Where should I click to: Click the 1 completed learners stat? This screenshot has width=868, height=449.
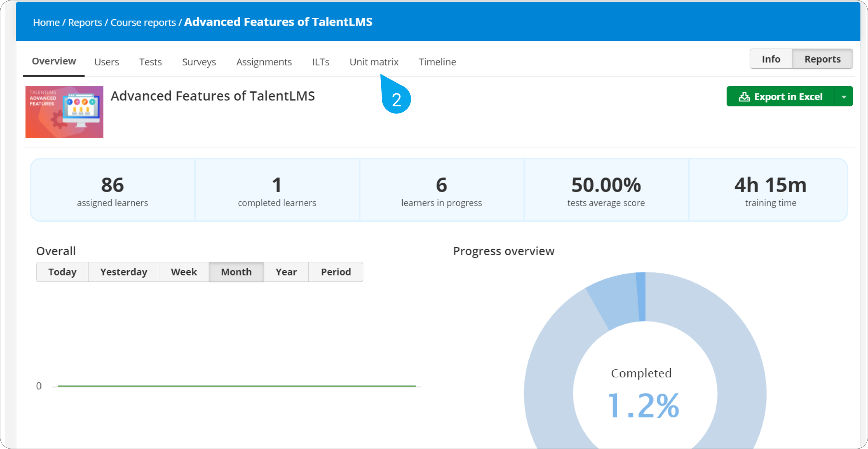point(277,191)
